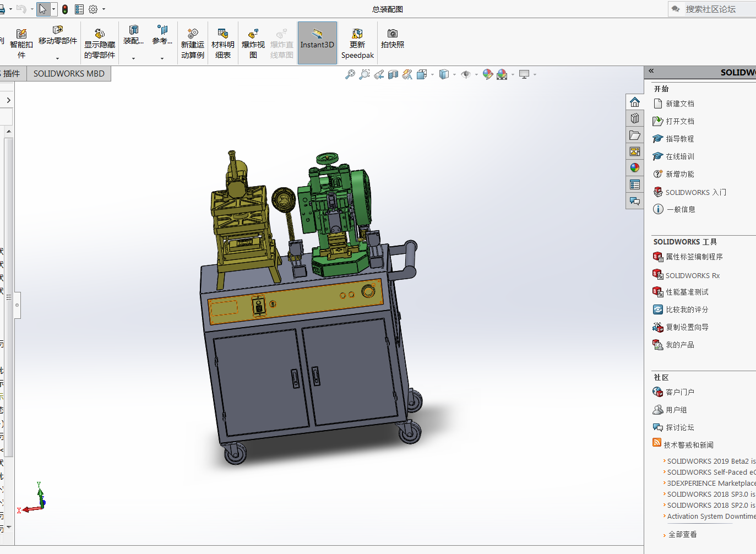Click the Edit Appearance color ball icon
The image size is (756, 554).
coord(487,74)
